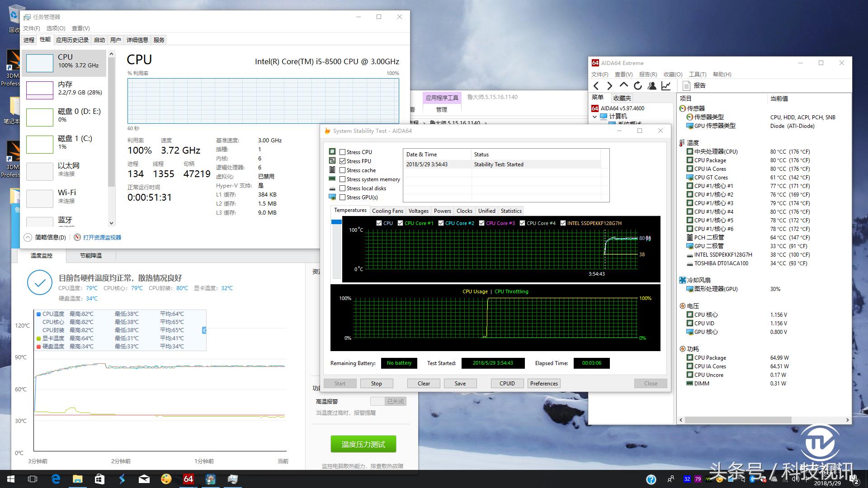Toggle CPU Core #1 graph checkbox

(x=400, y=223)
